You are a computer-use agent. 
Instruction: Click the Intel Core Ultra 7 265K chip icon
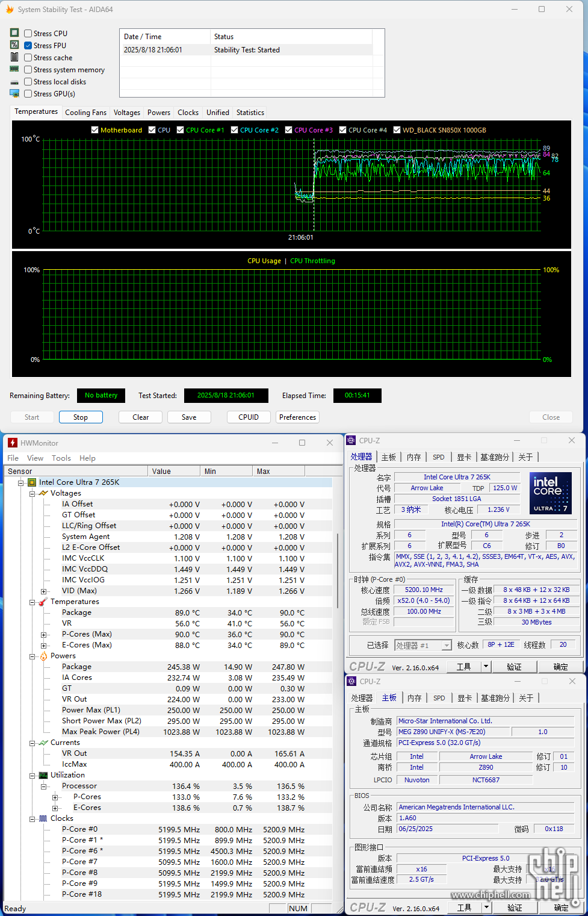click(32, 482)
